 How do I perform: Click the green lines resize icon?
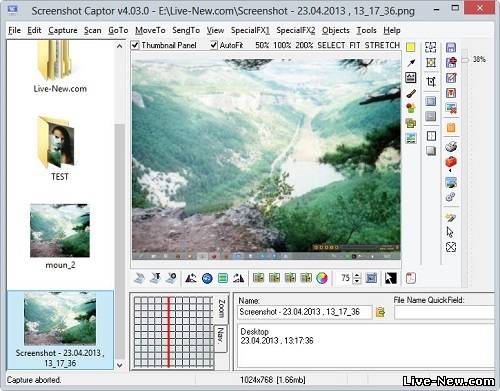223,278
